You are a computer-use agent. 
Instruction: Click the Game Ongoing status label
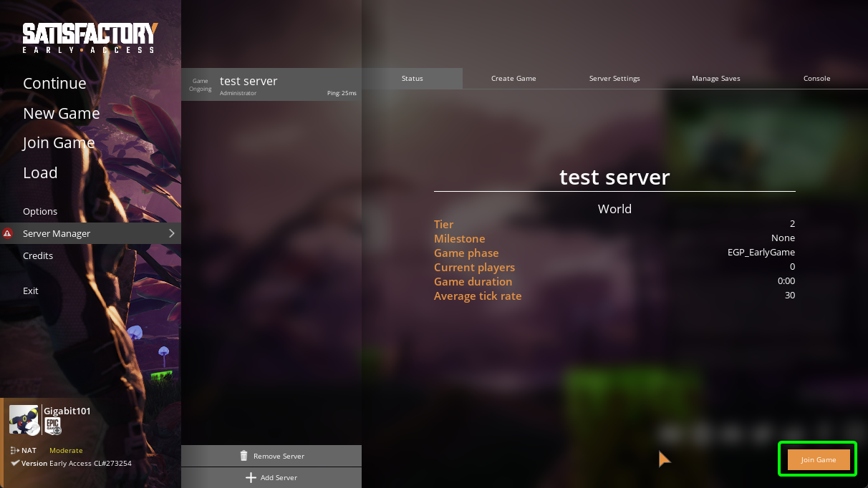pyautogui.click(x=201, y=84)
